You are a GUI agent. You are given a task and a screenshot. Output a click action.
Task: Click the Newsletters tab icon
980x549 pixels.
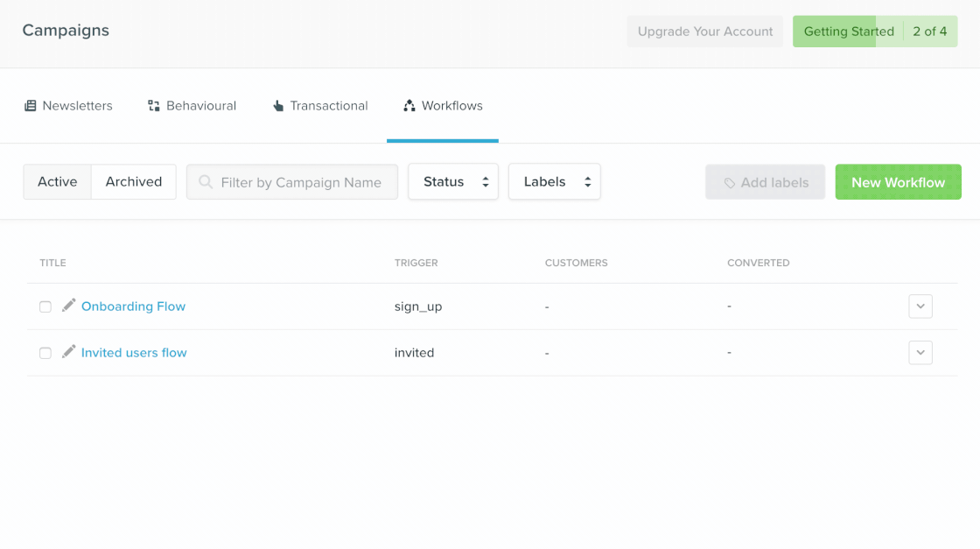pyautogui.click(x=32, y=105)
